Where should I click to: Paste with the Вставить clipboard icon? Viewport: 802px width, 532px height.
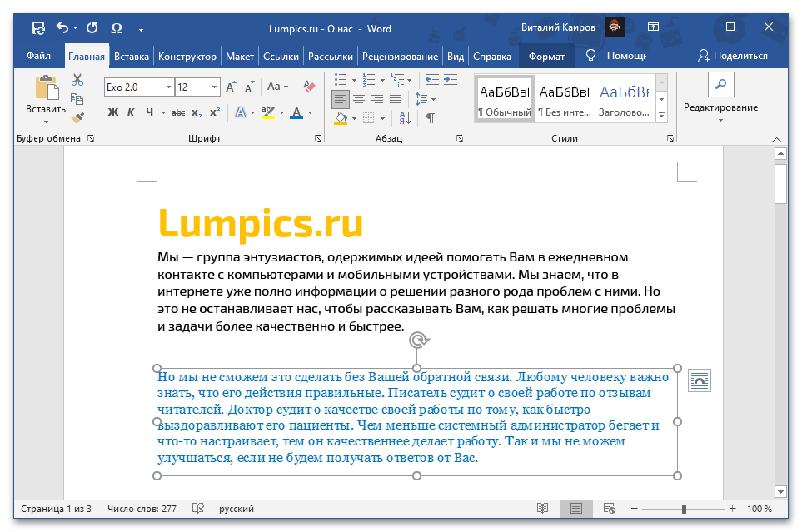point(46,87)
